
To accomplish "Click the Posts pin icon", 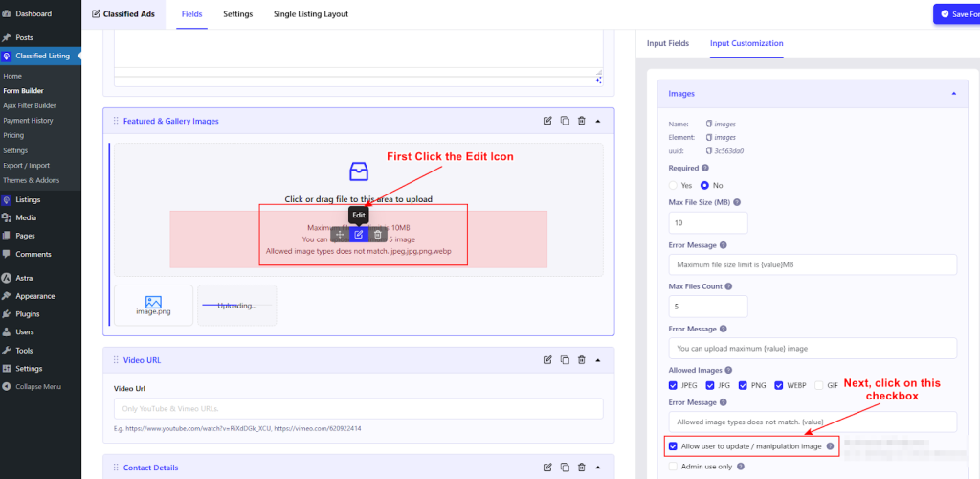I will (7, 37).
